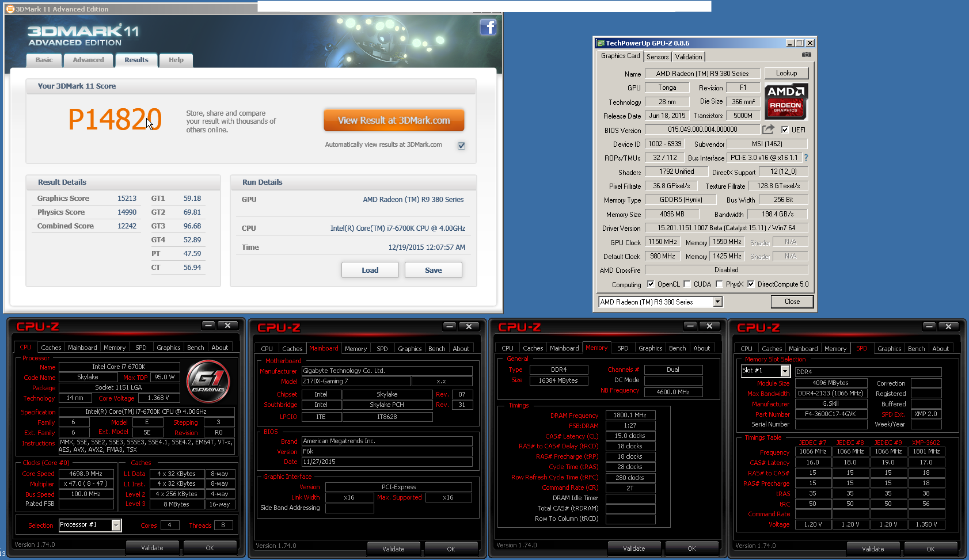Image resolution: width=969 pixels, height=560 pixels.
Task: Click the AMD Radeon Graphics logo
Action: (786, 101)
